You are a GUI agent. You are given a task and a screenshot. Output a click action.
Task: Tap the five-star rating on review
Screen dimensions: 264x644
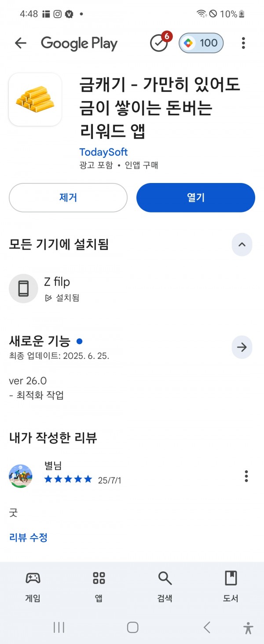click(x=68, y=479)
